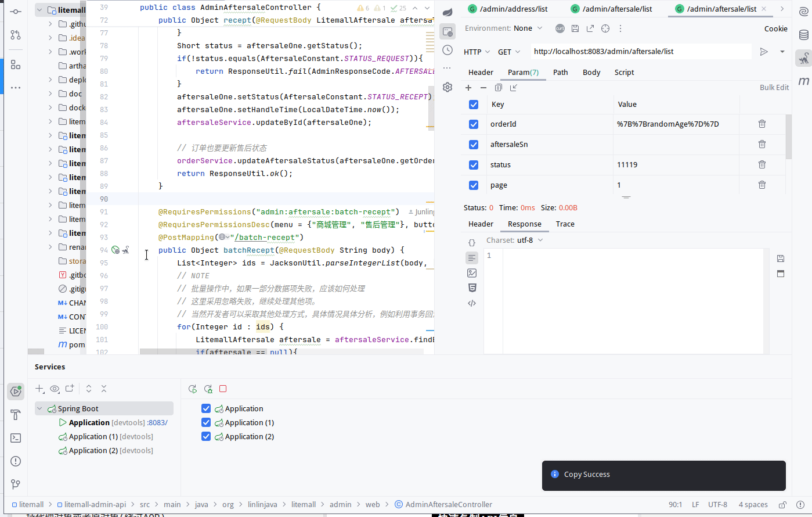Click the Bulk Edit link
812x517 pixels.
pos(774,88)
